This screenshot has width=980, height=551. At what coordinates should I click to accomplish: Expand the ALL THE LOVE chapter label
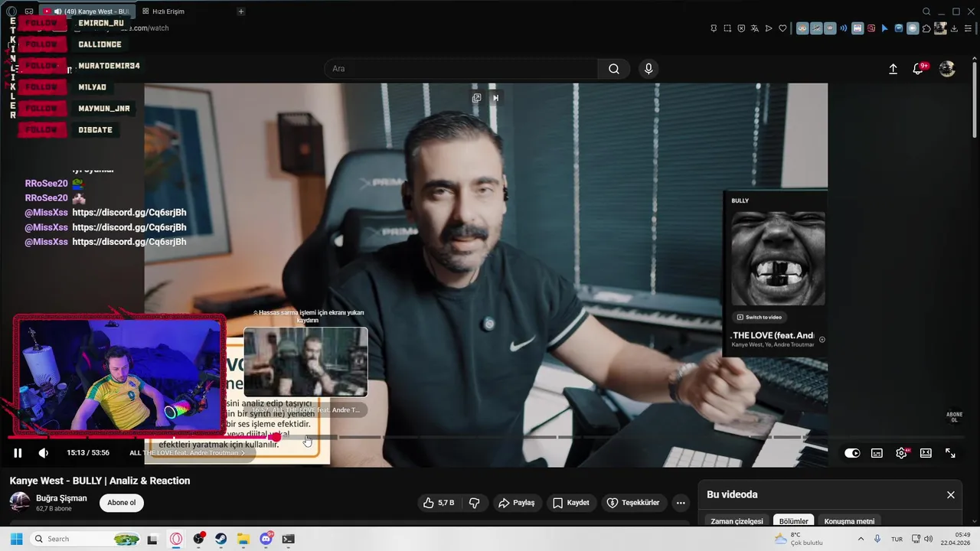(187, 453)
